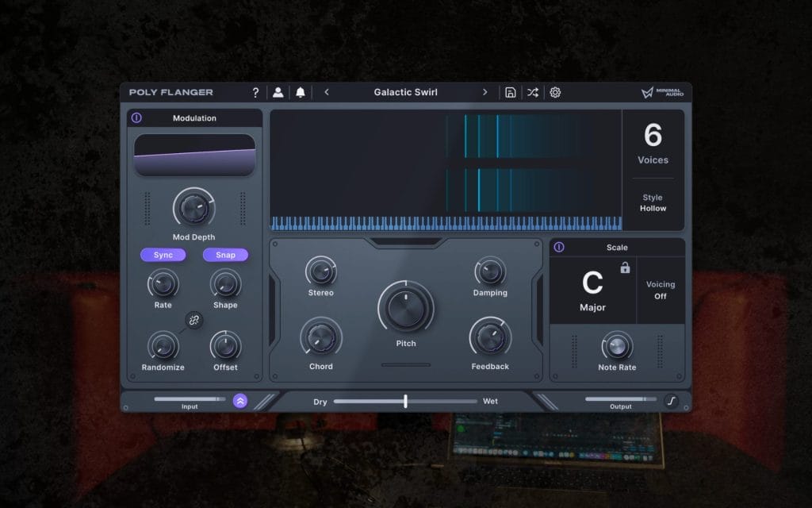This screenshot has height=508, width=812.
Task: Open notifications with the bell icon
Action: [300, 92]
